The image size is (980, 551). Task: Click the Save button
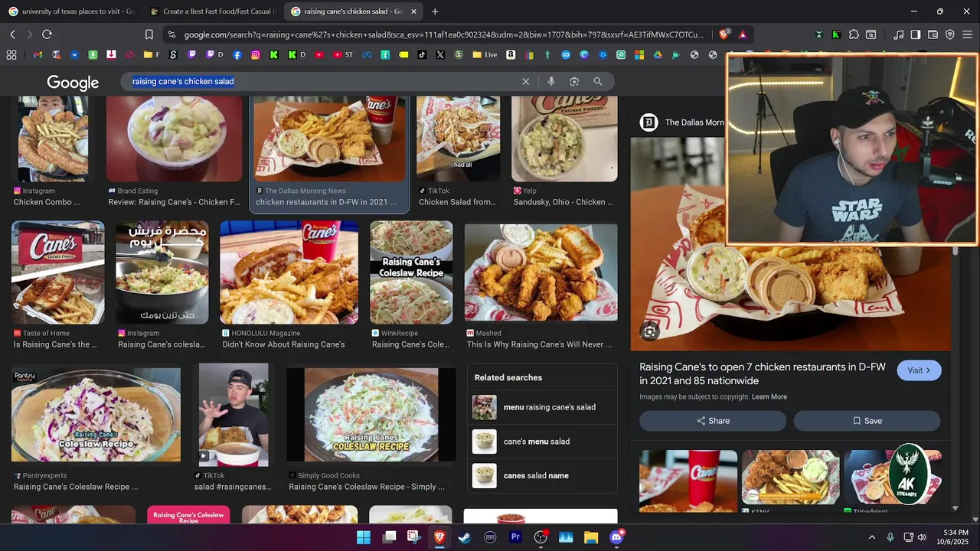tap(867, 421)
